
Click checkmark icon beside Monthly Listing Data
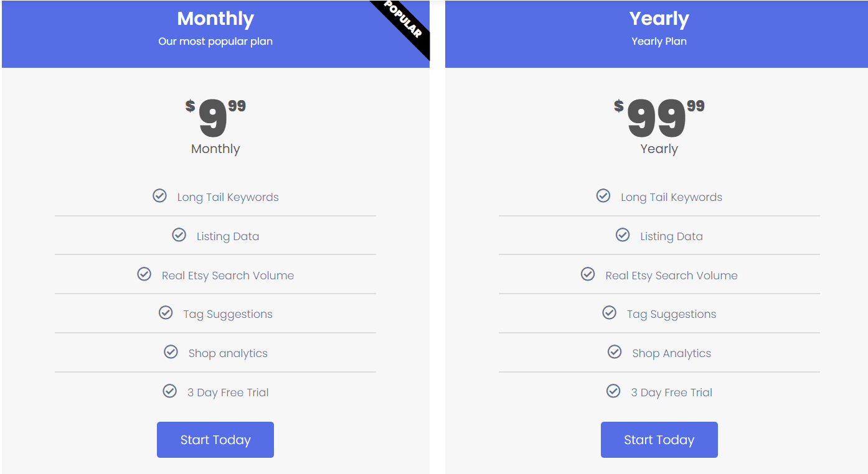[x=179, y=235]
